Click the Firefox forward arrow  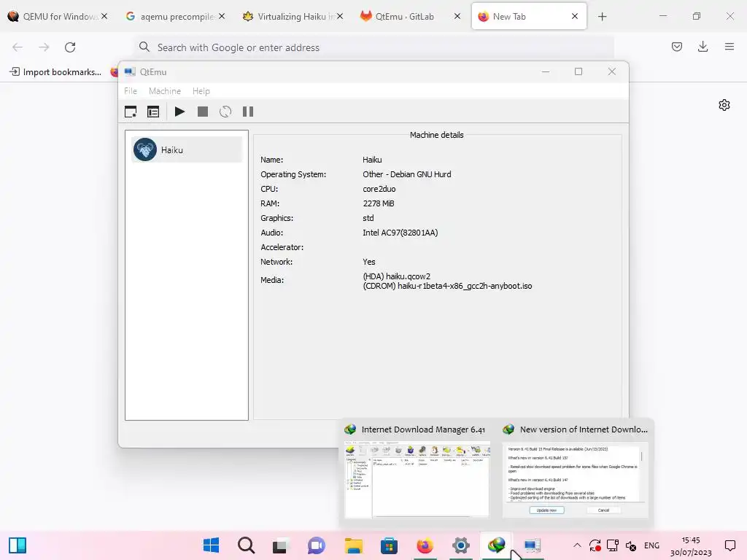click(44, 47)
